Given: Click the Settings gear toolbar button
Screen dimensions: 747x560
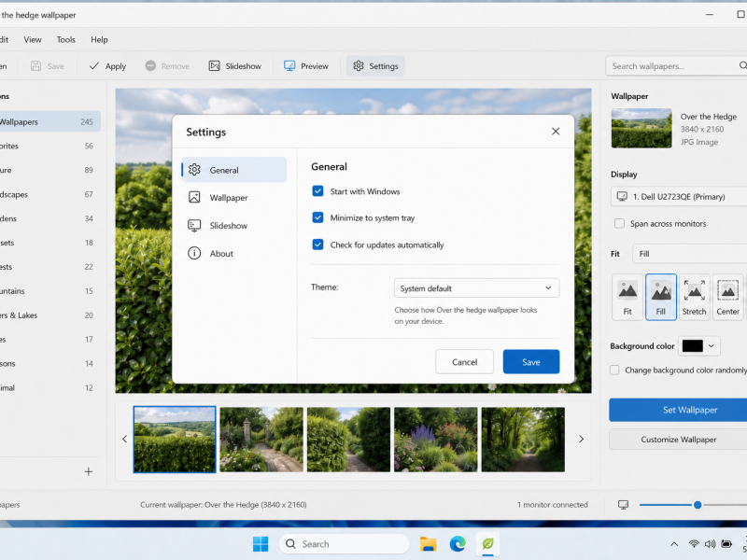Looking at the screenshot, I should 375,66.
